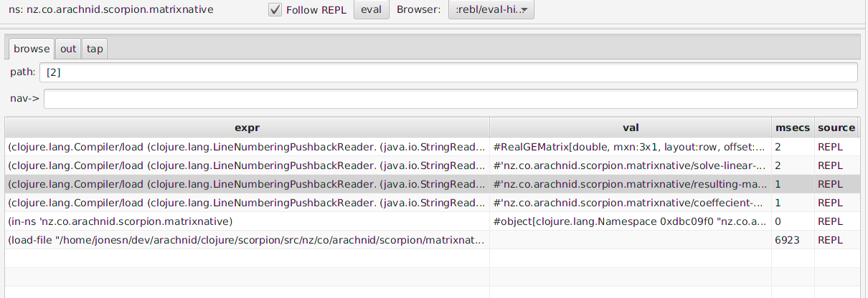Sort by the expr column header
The height and width of the screenshot is (298, 868).
(247, 128)
